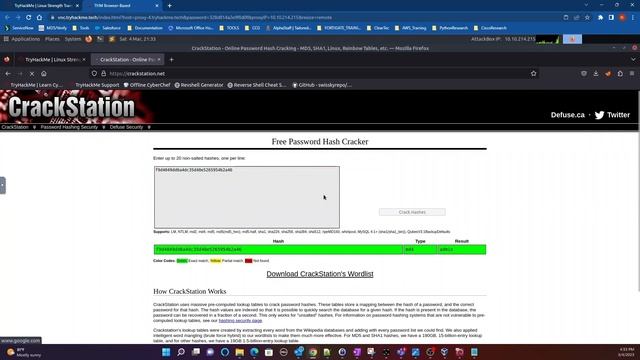Open the Chrome tab search chevron

pyautogui.click(x=586, y=5)
